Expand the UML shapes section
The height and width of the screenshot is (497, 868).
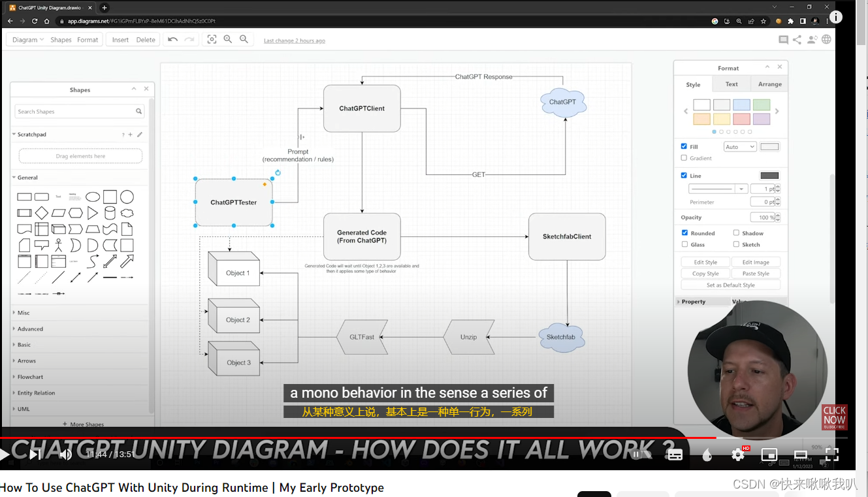(x=22, y=409)
